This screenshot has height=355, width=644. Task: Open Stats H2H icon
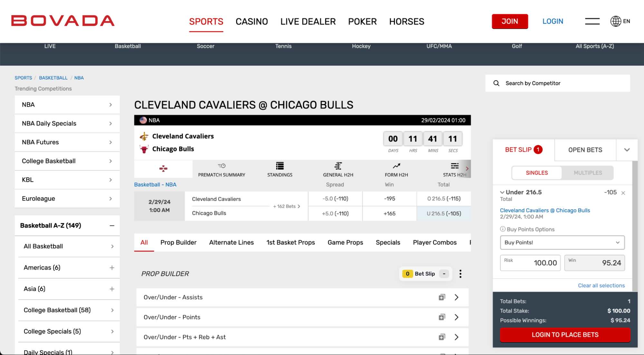tap(454, 166)
